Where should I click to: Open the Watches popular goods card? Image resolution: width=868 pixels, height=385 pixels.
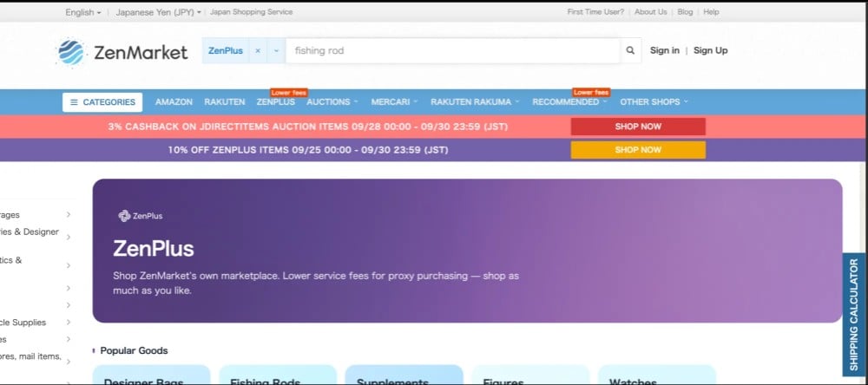657,376
